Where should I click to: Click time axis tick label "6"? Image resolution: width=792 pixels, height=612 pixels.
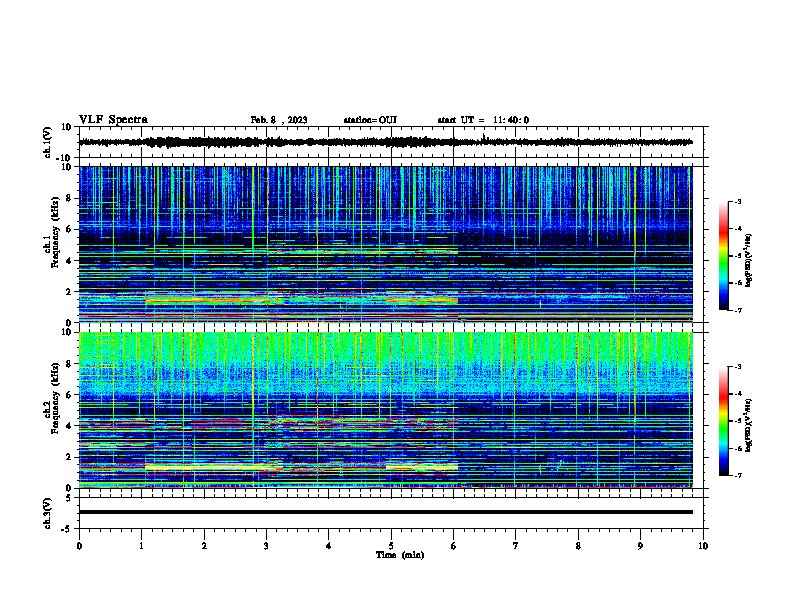point(454,546)
